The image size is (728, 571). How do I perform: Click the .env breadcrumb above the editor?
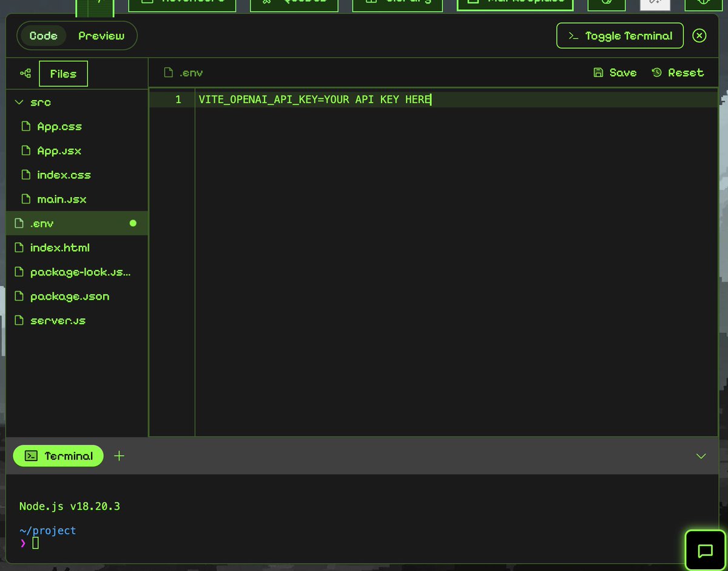point(184,73)
